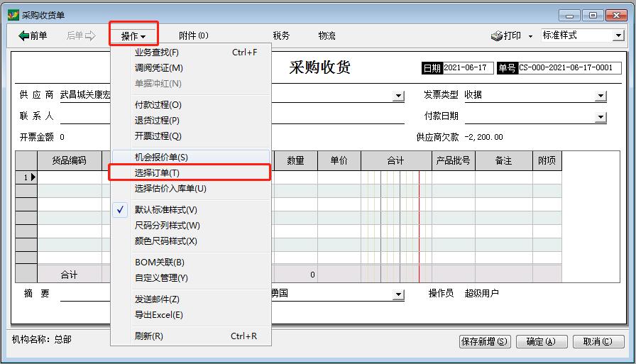Click 供应商欠款 value -2,200.00

(x=483, y=137)
